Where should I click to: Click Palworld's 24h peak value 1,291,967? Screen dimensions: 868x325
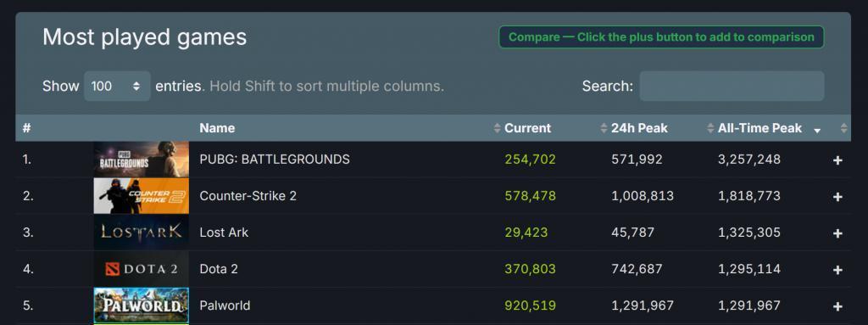click(643, 305)
